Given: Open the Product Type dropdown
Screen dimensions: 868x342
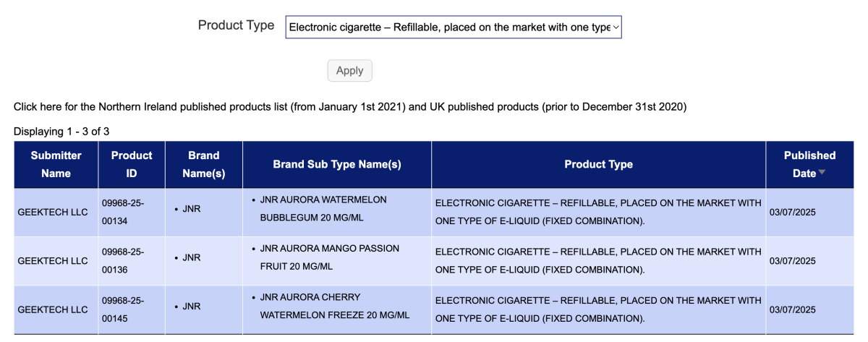Looking at the screenshot, I should click(x=454, y=27).
